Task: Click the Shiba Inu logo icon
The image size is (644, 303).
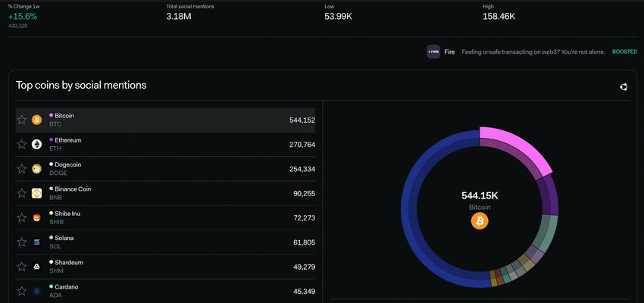Action: click(37, 217)
